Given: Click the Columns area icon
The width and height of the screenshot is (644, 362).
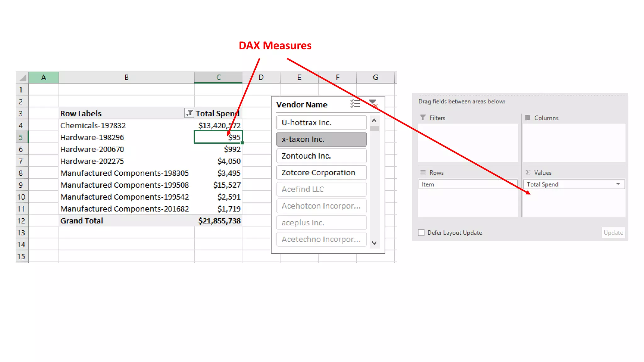Looking at the screenshot, I should pos(528,118).
